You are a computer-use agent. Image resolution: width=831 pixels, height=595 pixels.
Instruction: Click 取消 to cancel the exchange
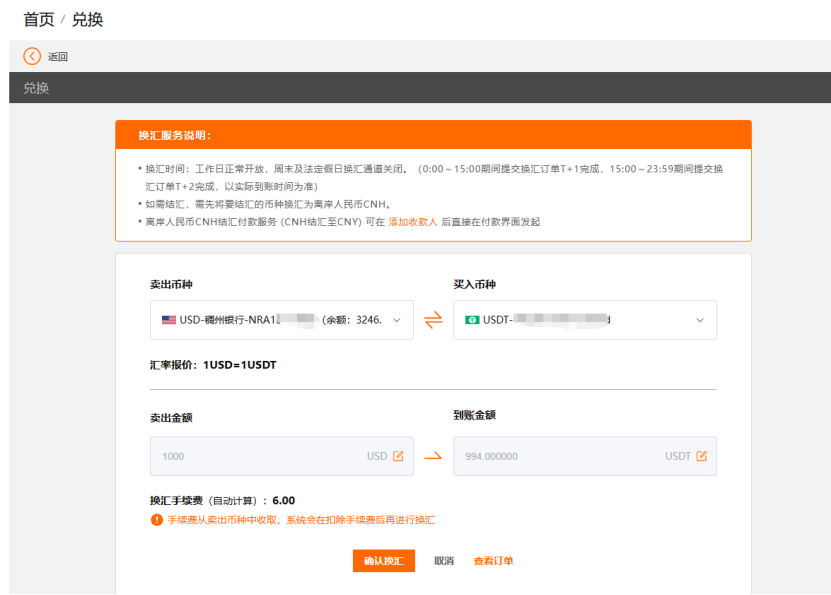[444, 561]
